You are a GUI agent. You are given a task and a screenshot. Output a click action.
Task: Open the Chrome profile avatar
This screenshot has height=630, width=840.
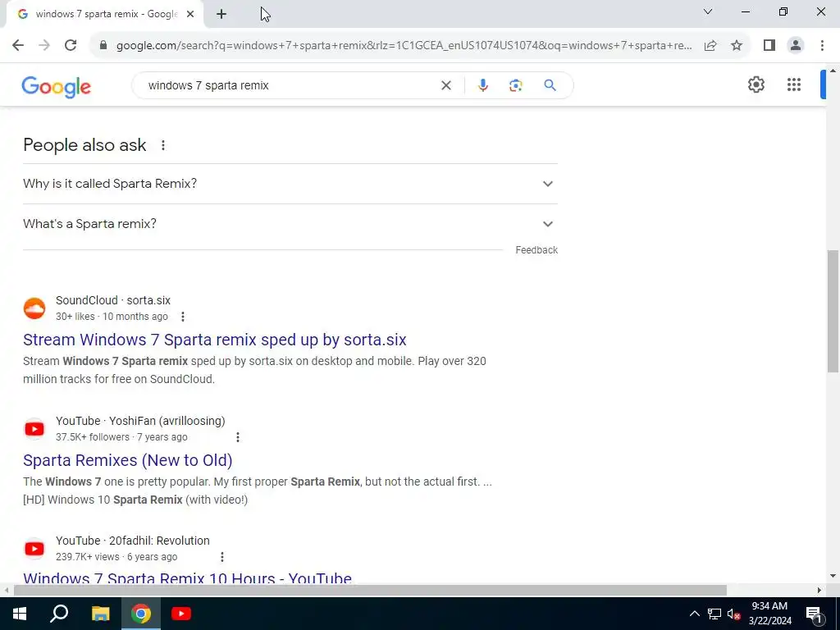796,46
